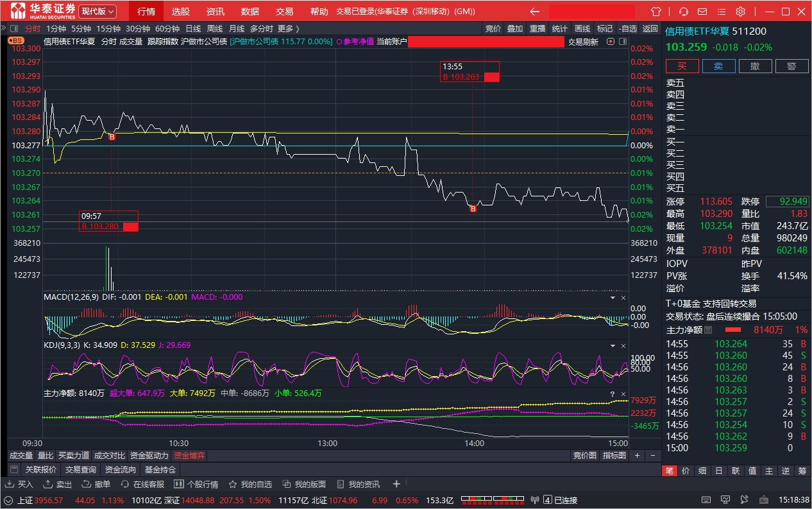Remove an indicator panel with minus button
The width and height of the screenshot is (812, 509).
652,455
